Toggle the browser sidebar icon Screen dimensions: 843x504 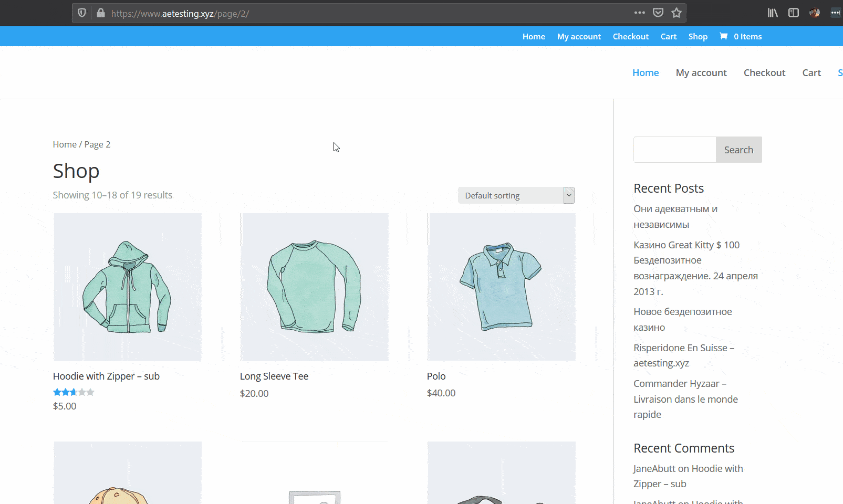tap(793, 13)
